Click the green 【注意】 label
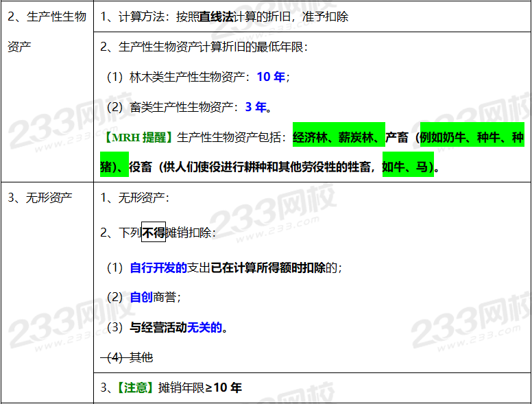532x404 pixels. coord(134,388)
